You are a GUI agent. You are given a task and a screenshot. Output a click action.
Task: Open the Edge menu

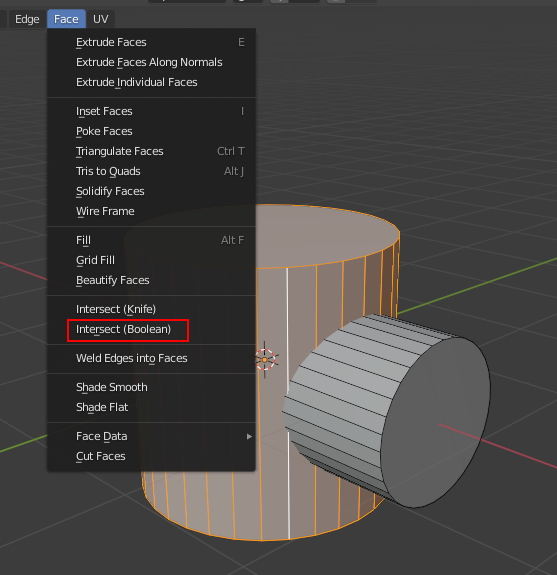(27, 19)
